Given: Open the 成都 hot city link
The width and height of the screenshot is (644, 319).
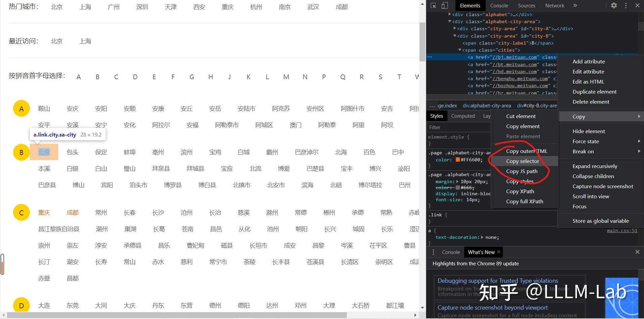Looking at the screenshot, I should tap(342, 7).
